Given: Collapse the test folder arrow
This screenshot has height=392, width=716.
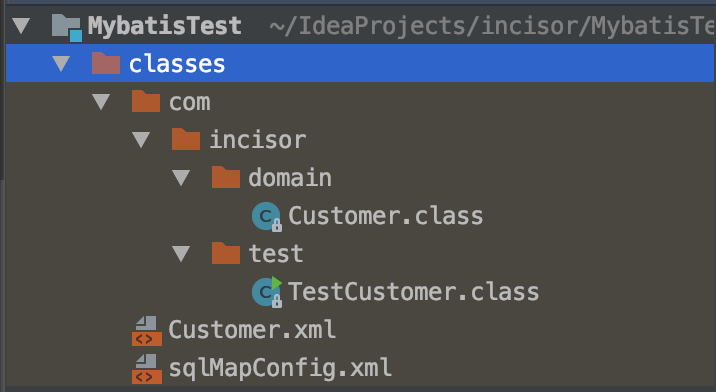Looking at the screenshot, I should click(x=181, y=253).
